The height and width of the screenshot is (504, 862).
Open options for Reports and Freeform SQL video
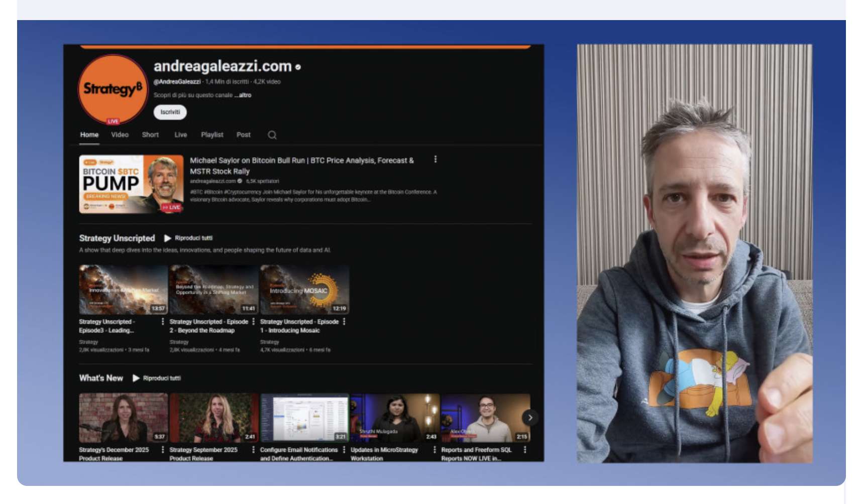click(x=525, y=450)
